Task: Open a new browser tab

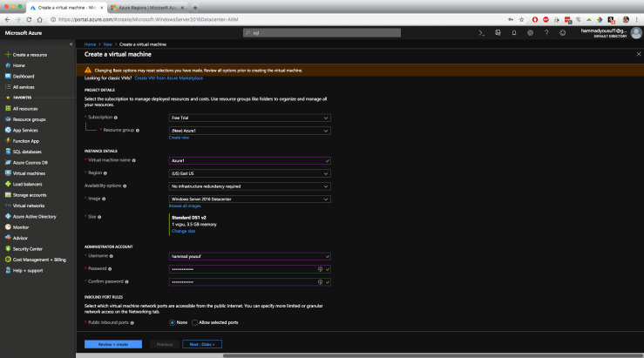Action: click(195, 7)
